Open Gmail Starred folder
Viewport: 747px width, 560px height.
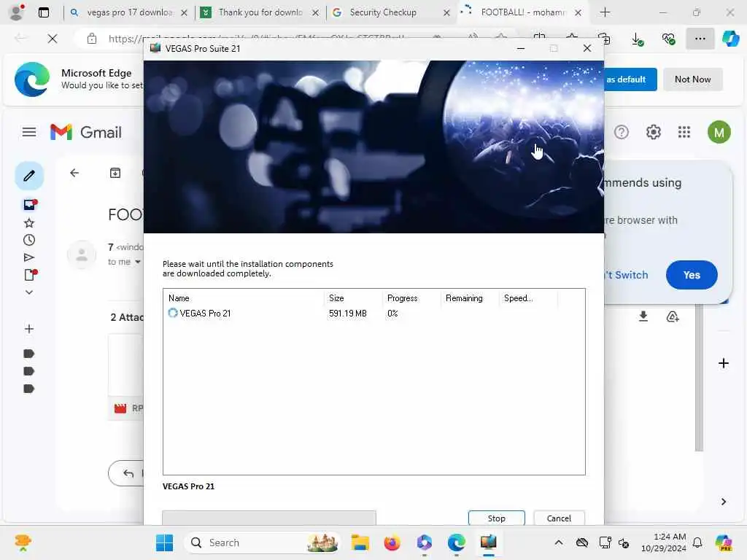click(x=29, y=223)
